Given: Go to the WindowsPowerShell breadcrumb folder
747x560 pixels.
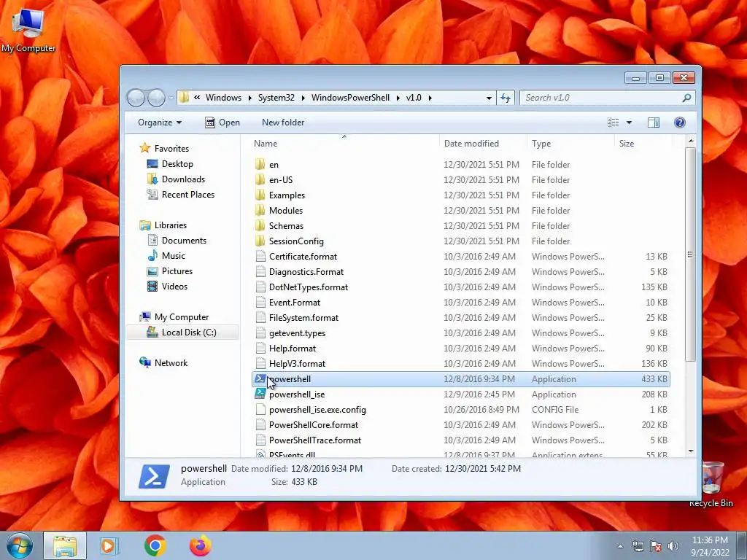Looking at the screenshot, I should pyautogui.click(x=350, y=98).
